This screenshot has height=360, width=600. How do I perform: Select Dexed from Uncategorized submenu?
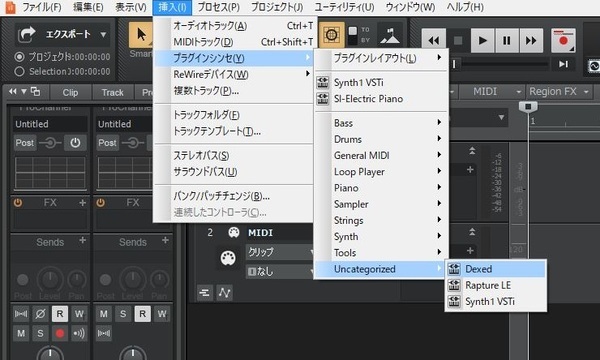pos(496,269)
